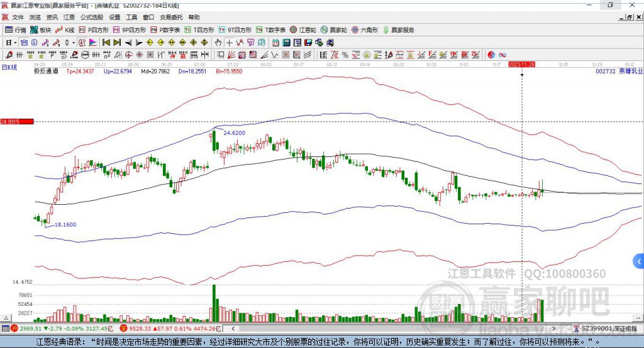Open the 江恩 menu
Screen dimensions: 644x348
69,17
